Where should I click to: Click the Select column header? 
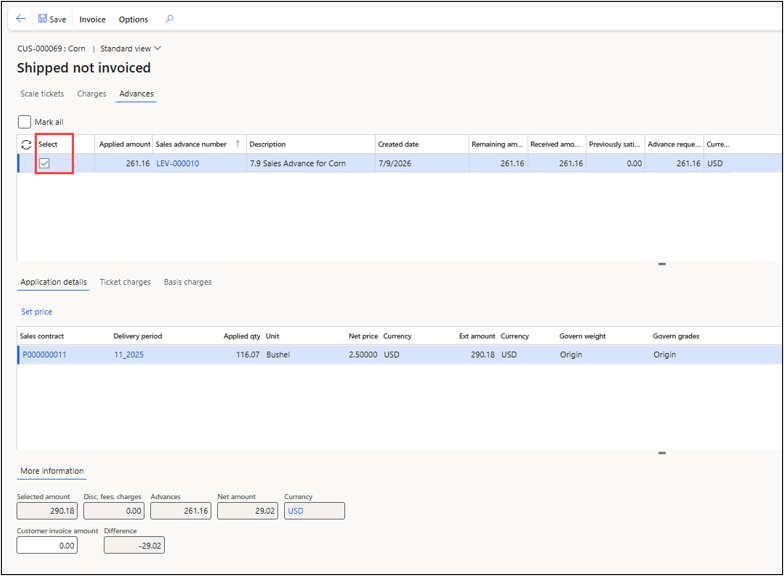tap(48, 144)
